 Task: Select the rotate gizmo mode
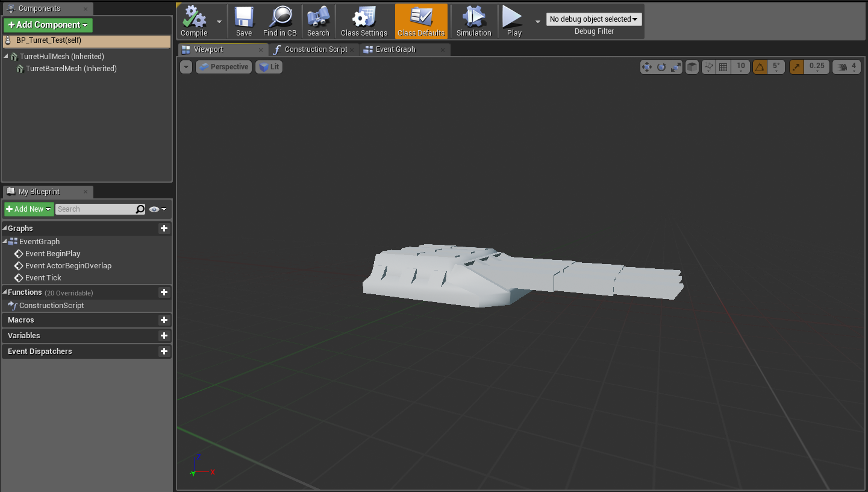[x=661, y=67]
